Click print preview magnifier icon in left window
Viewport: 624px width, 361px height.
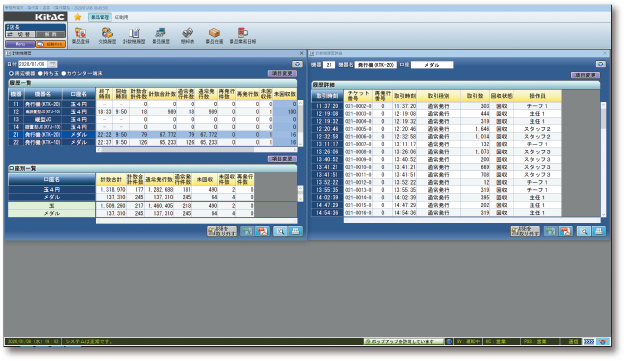[x=280, y=231]
